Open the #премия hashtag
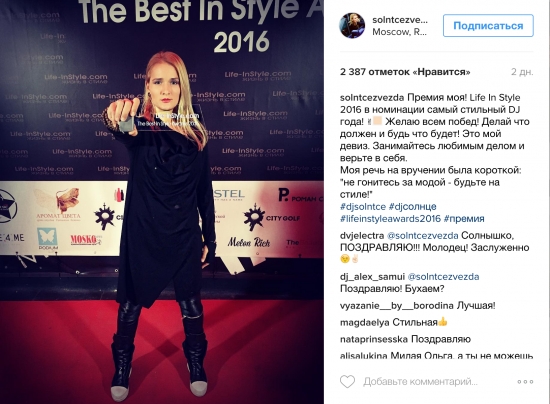 [x=464, y=219]
